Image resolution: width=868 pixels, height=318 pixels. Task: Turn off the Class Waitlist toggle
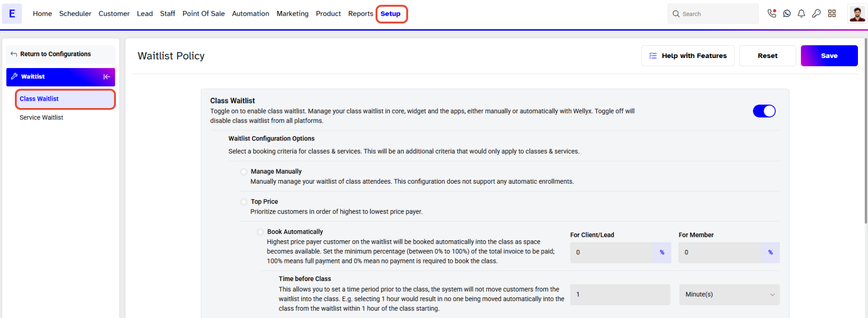pos(764,111)
